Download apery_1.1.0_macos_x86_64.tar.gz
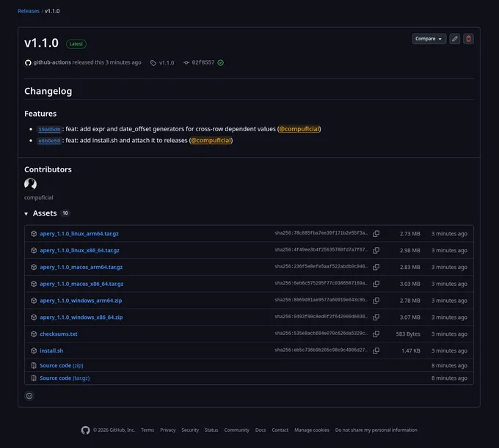The height and width of the screenshot is (448, 499). click(x=81, y=284)
